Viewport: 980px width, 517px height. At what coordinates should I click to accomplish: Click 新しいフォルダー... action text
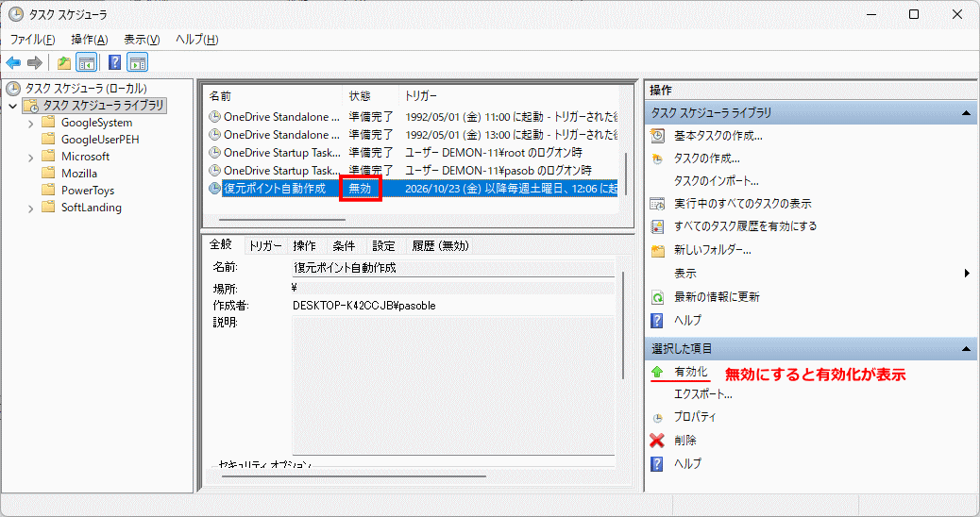coord(713,250)
